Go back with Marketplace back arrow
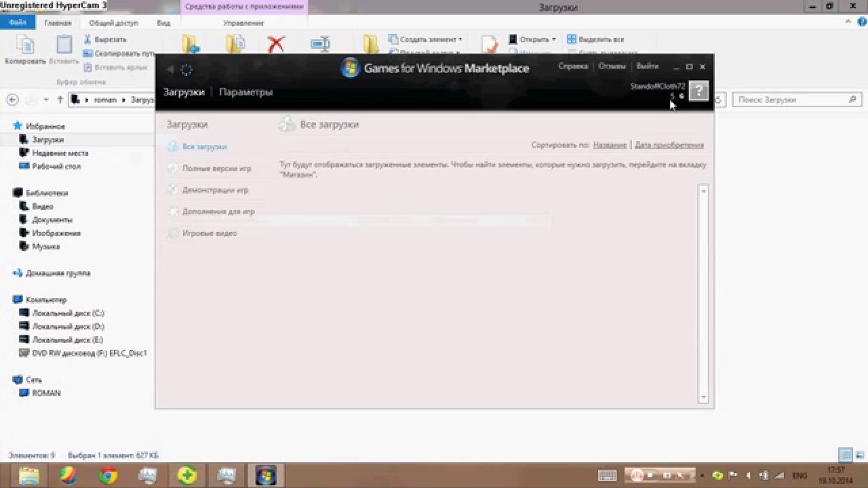 (170, 69)
